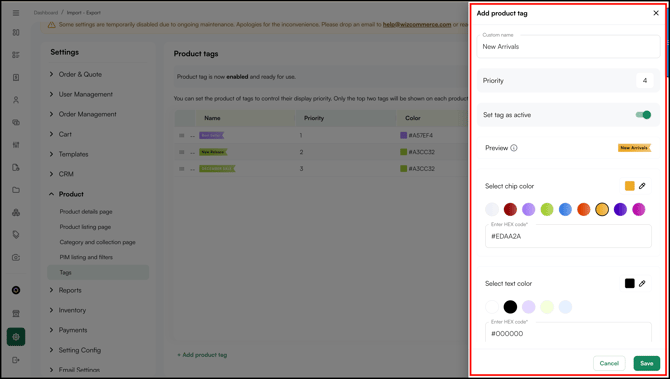This screenshot has height=379, width=670.
Task: Open the hamburger menu in the sidebar
Action: 16,13
